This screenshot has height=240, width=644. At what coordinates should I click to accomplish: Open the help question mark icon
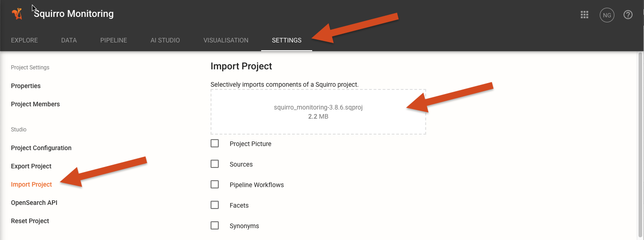[628, 15]
